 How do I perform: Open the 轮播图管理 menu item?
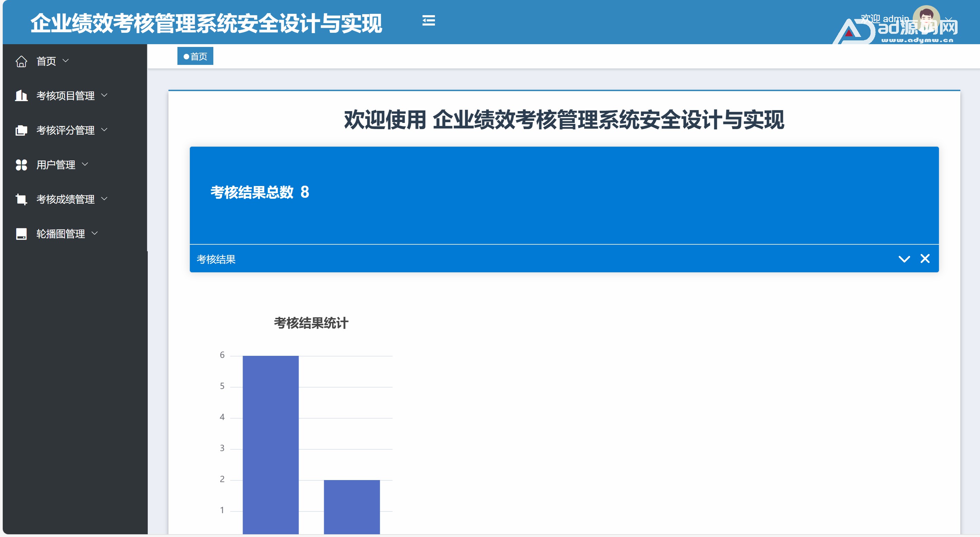pos(60,234)
